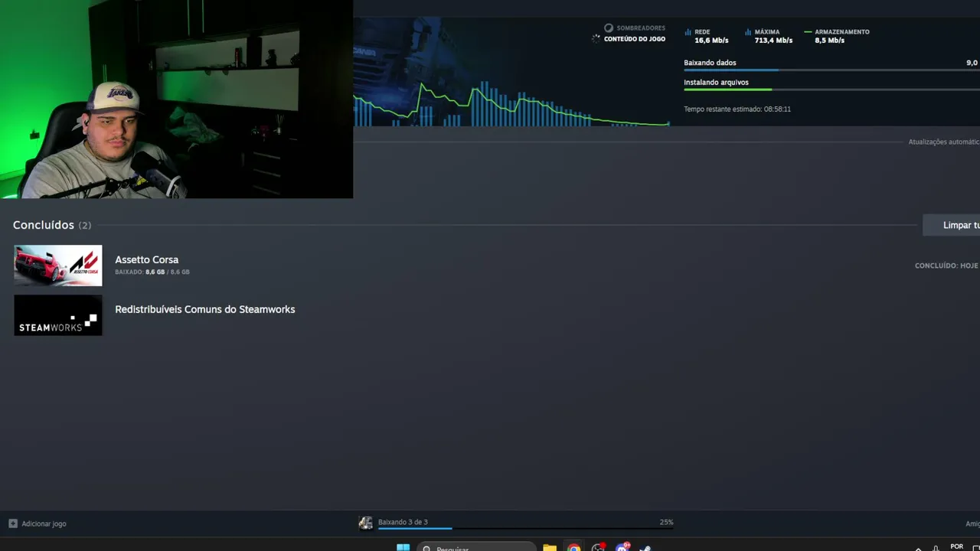The image size is (980, 551).
Task: Click the Instalando arquivos label
Action: [716, 83]
